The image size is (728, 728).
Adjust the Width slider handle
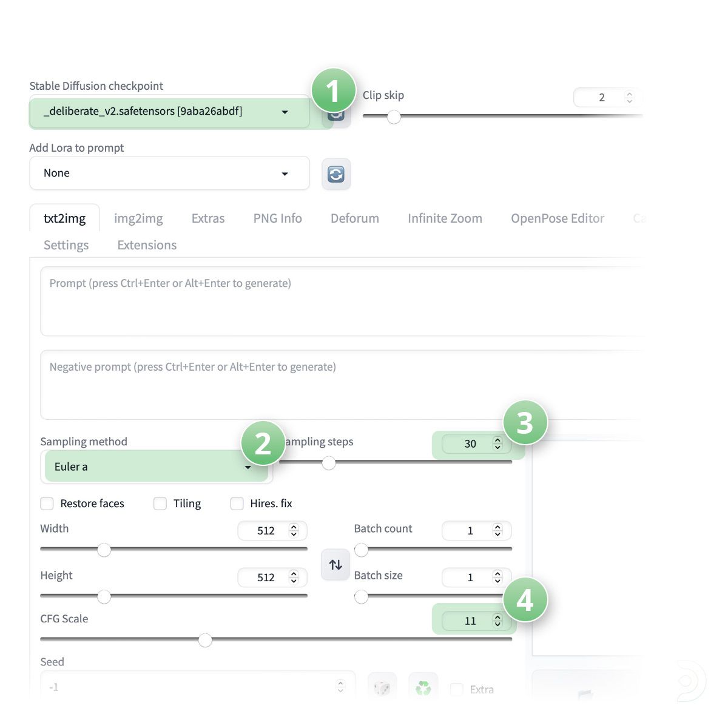pos(104,550)
